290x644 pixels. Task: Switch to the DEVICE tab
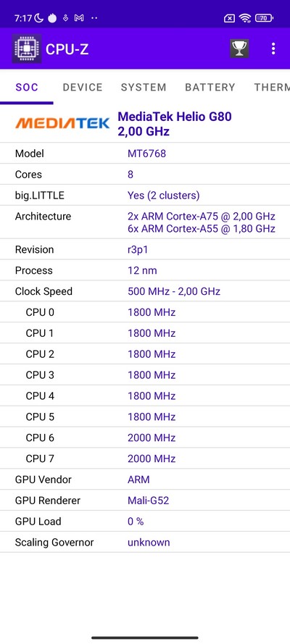coord(83,87)
